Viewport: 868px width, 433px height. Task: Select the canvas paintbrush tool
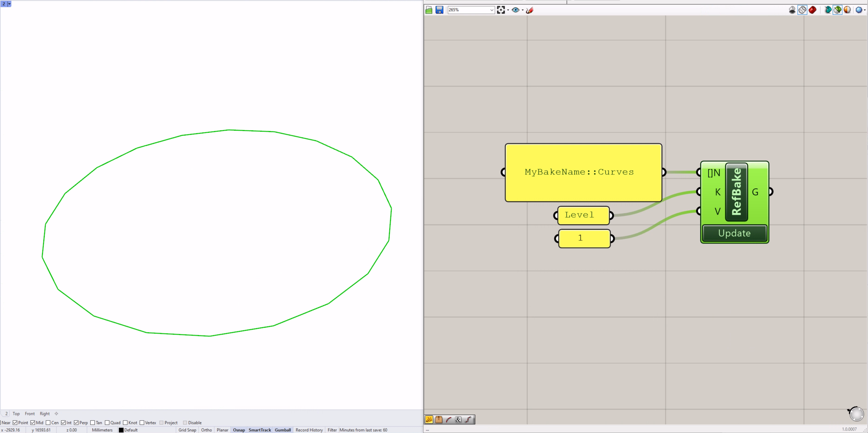529,10
